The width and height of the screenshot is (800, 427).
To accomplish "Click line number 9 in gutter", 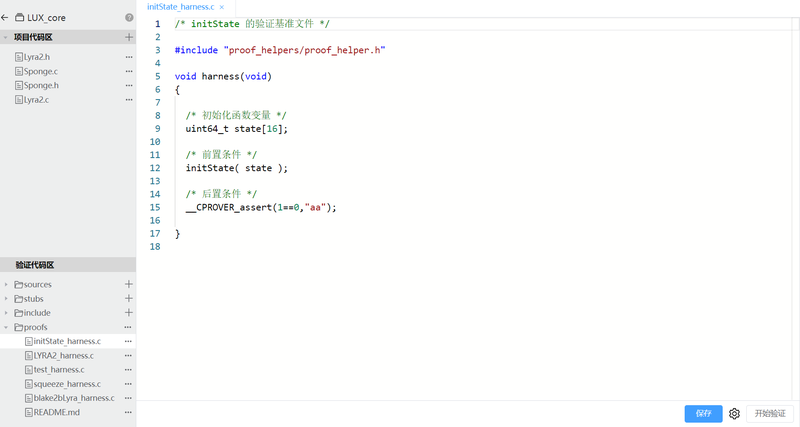I will pos(158,129).
